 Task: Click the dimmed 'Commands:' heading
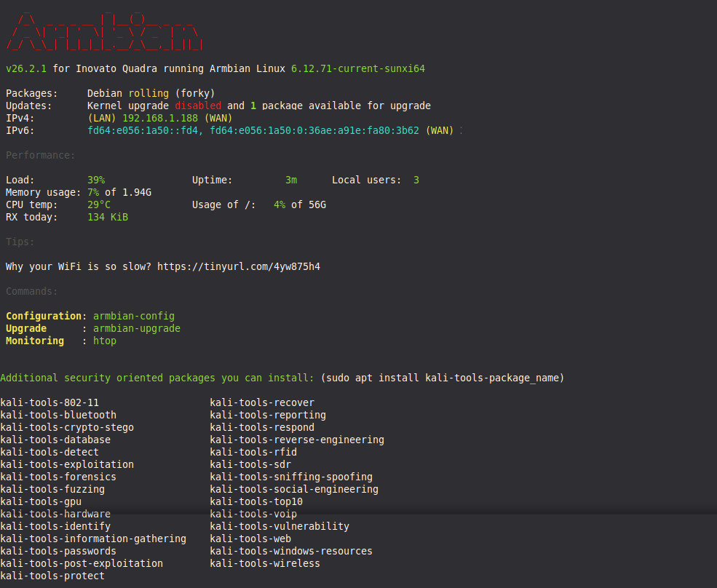pos(32,291)
